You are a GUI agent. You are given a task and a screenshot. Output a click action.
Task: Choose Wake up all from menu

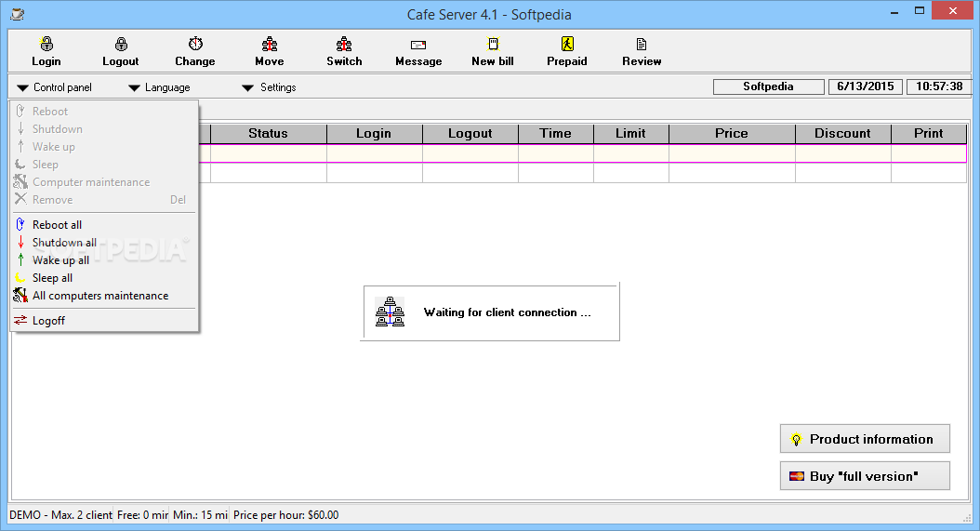pos(104,259)
